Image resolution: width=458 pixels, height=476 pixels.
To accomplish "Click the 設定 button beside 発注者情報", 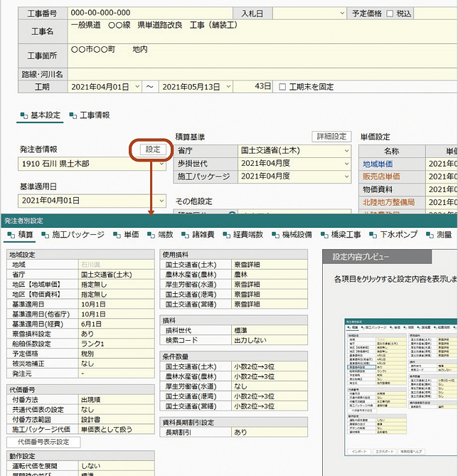I will point(153,149).
